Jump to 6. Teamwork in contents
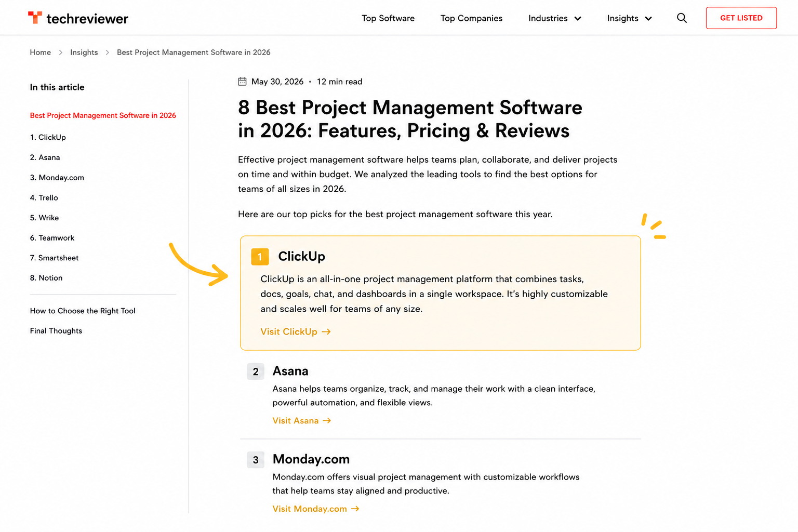Image resolution: width=798 pixels, height=532 pixels. click(52, 238)
